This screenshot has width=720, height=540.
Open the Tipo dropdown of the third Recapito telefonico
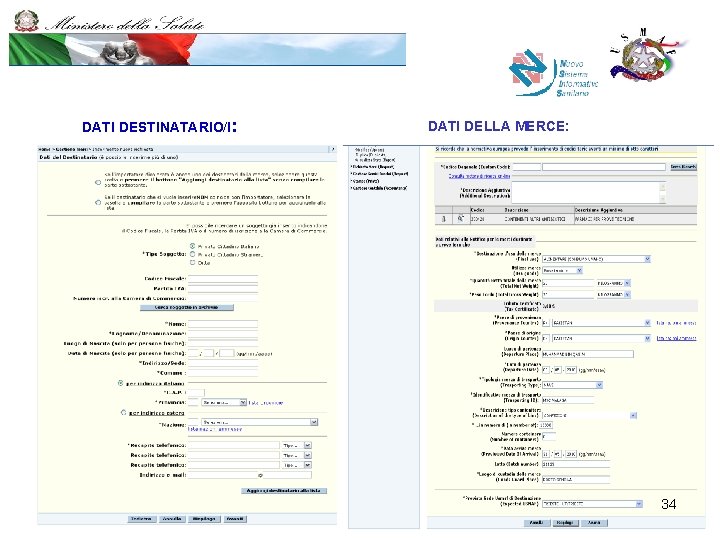pos(297,465)
